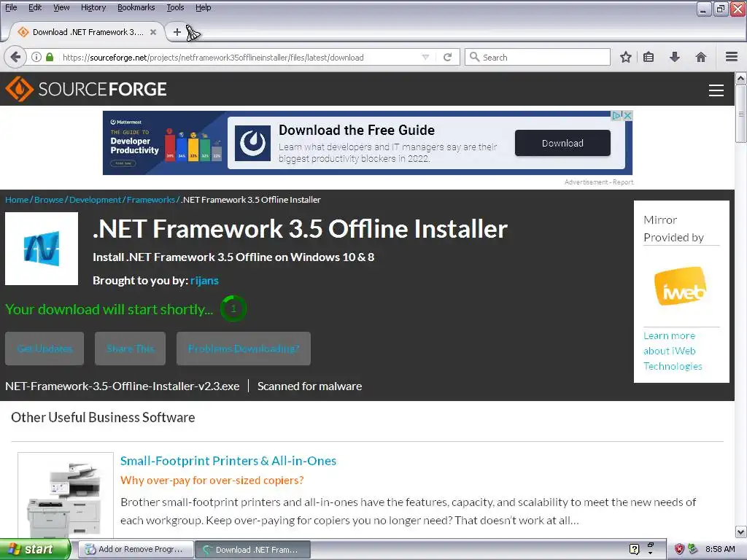Open the View menu
This screenshot has height=560, width=747.
pos(61,7)
